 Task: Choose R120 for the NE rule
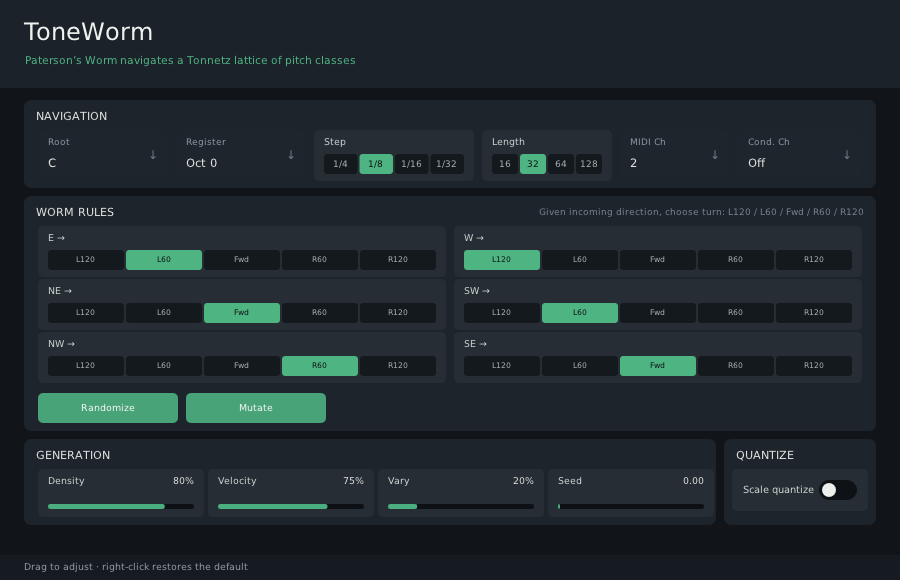[x=398, y=312]
